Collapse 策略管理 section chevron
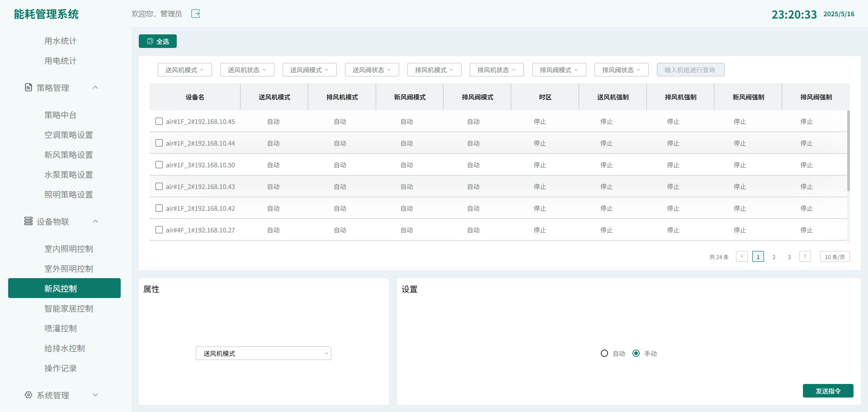This screenshot has height=412, width=868. pos(95,87)
